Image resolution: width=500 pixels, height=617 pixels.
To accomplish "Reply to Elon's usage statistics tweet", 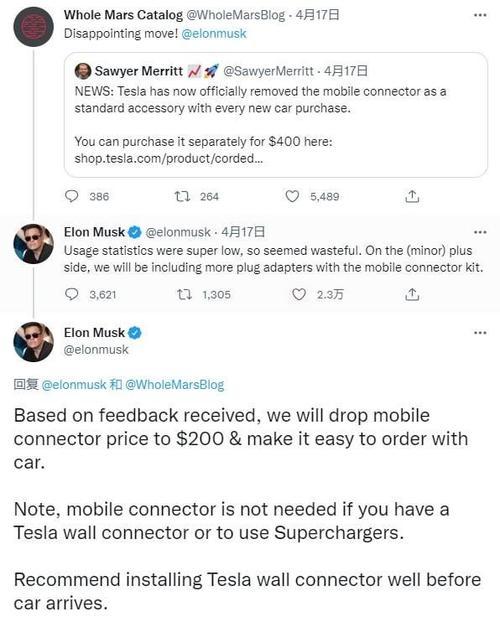I will point(72,294).
